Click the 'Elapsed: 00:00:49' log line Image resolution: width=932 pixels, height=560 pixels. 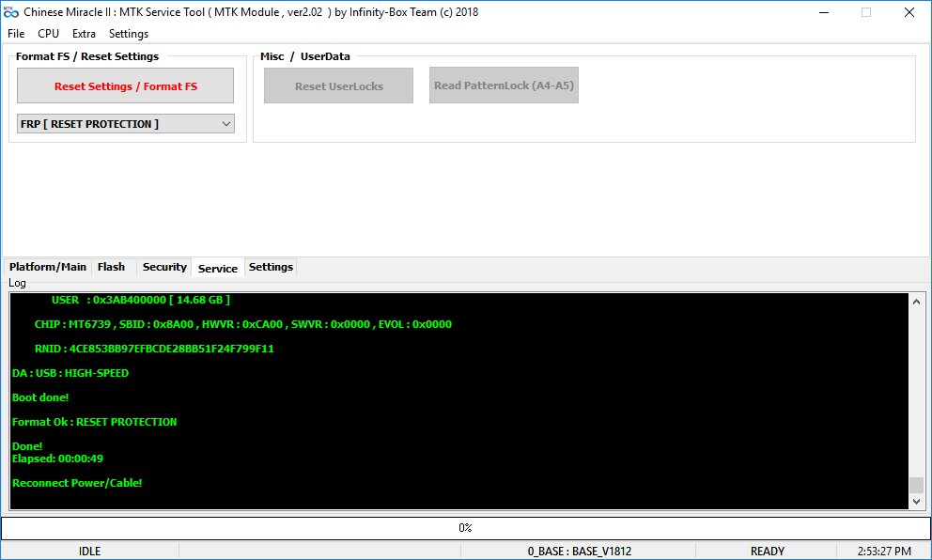point(57,459)
